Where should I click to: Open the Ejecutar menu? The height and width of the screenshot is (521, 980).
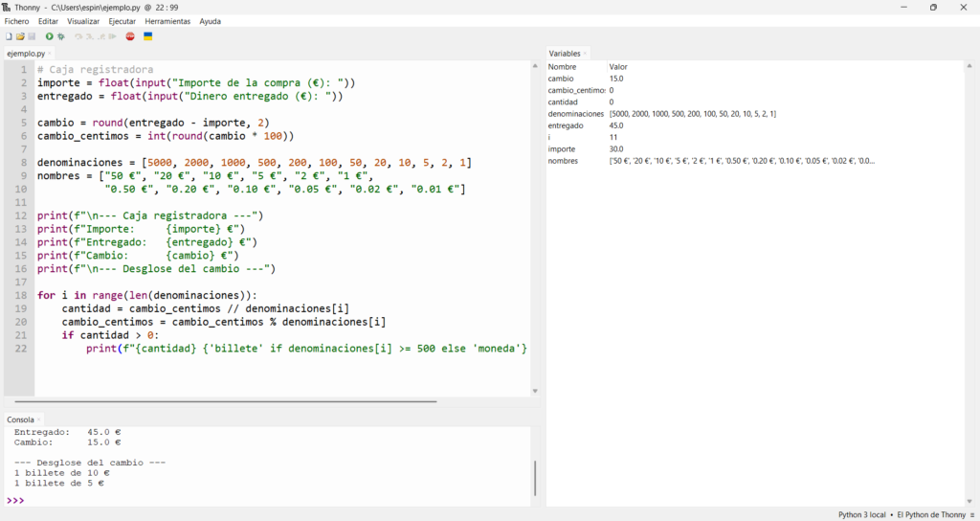point(122,21)
